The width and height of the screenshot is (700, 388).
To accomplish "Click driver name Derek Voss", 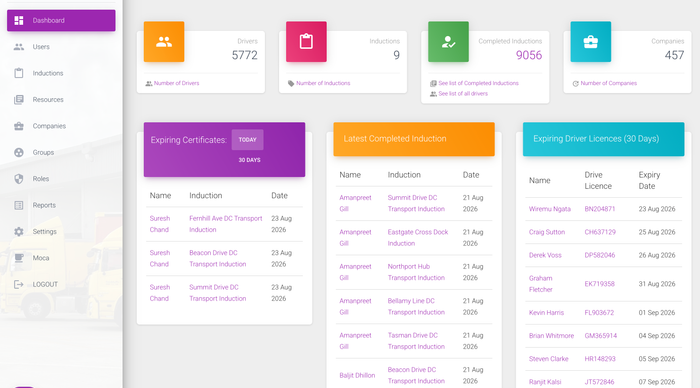I will pyautogui.click(x=545, y=255).
